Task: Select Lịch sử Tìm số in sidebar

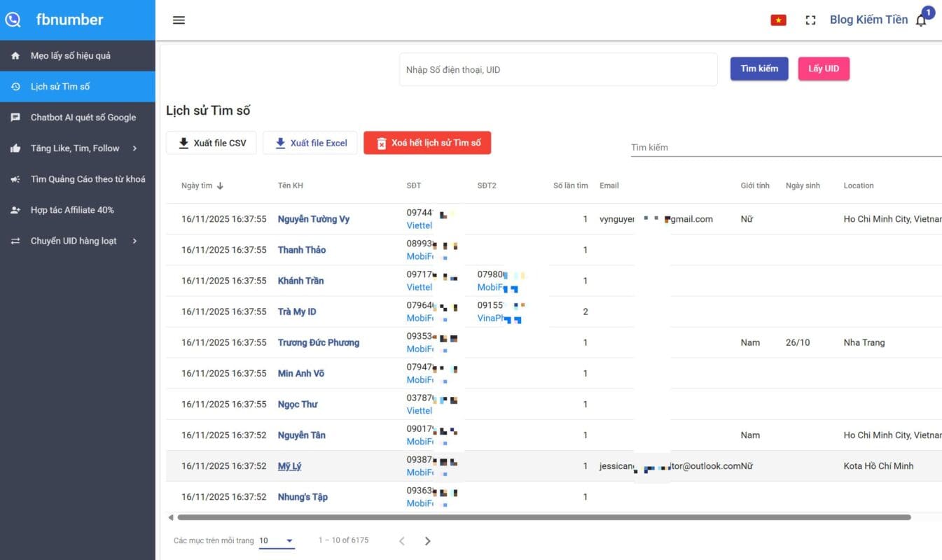Action: 78,87
